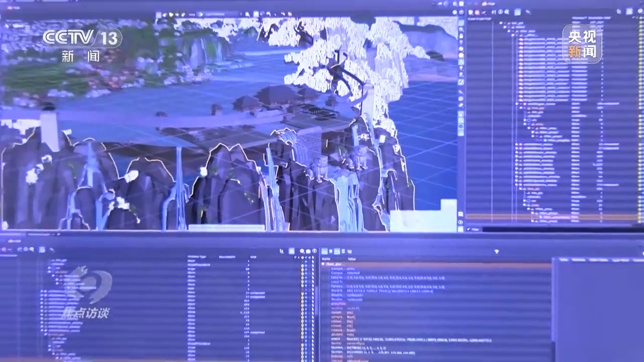Click the camera icon in lower-left panel toolbar

click(x=308, y=251)
